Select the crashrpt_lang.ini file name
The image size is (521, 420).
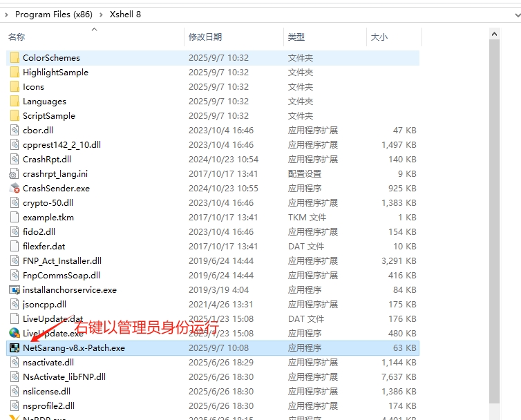(55, 174)
